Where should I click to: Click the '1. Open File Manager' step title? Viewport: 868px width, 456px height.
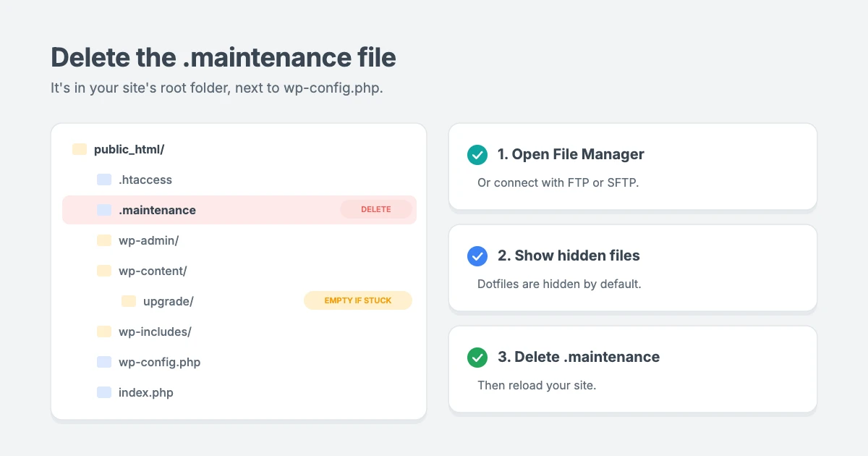(x=571, y=154)
